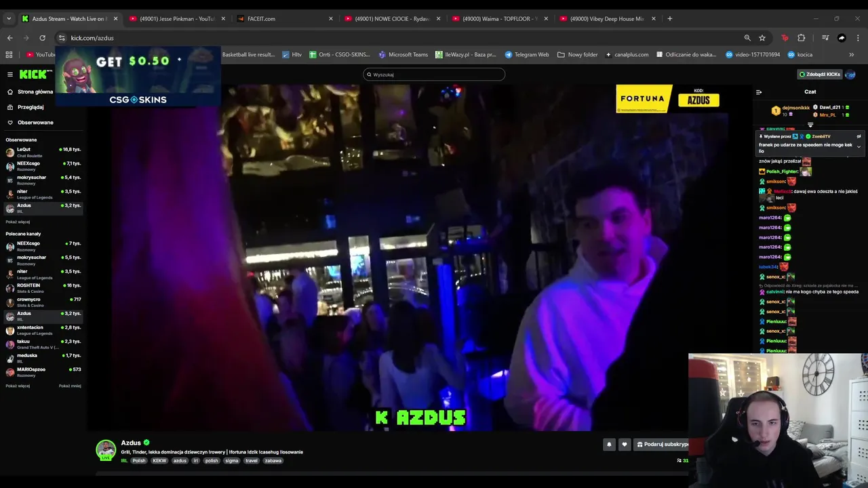Reload the page
868x488 pixels.
coord(42,38)
